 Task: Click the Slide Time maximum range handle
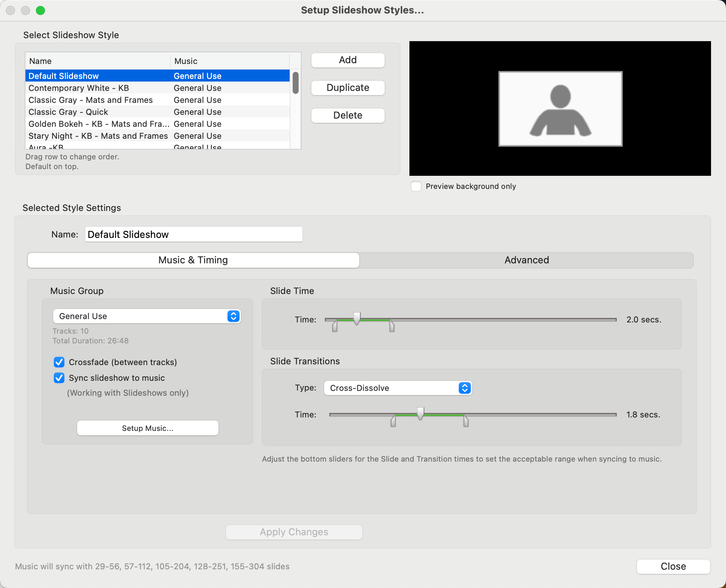(x=392, y=326)
